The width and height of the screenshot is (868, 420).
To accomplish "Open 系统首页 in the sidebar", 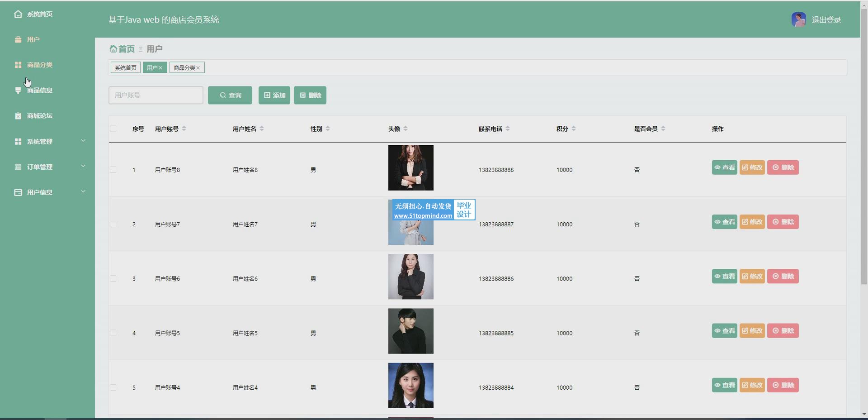I will pos(40,14).
